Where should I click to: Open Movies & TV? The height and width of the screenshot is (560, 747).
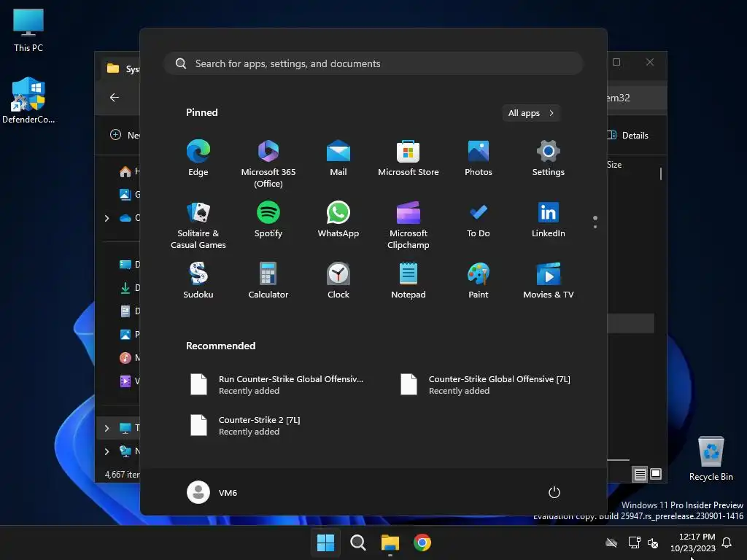pyautogui.click(x=549, y=281)
